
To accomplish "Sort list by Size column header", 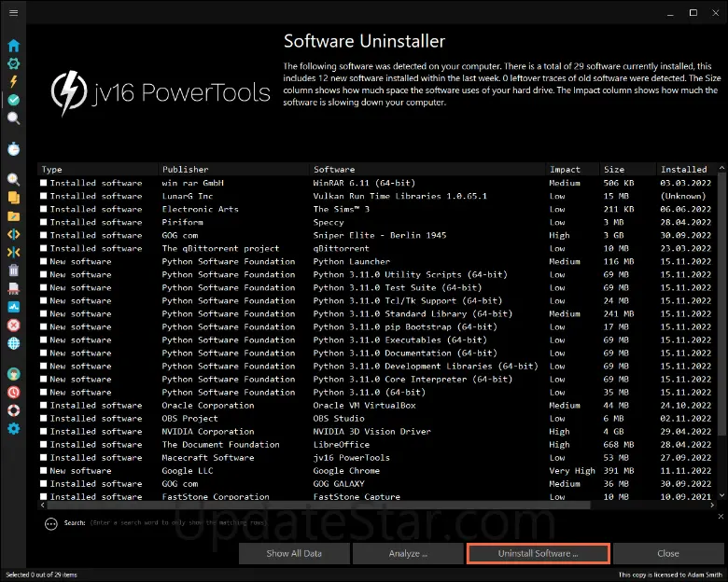I will tap(614, 170).
